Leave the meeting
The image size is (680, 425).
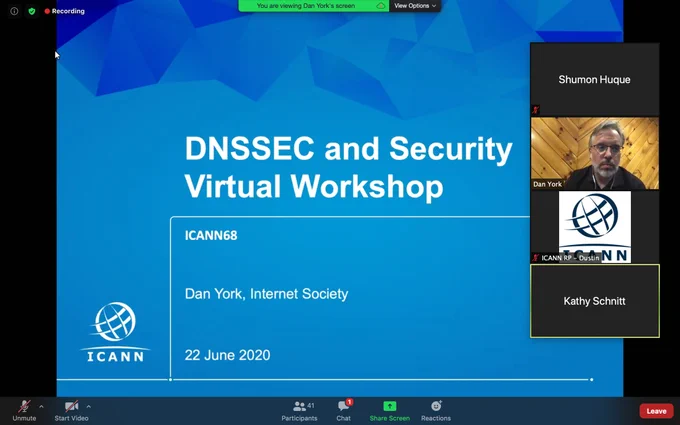(x=656, y=411)
